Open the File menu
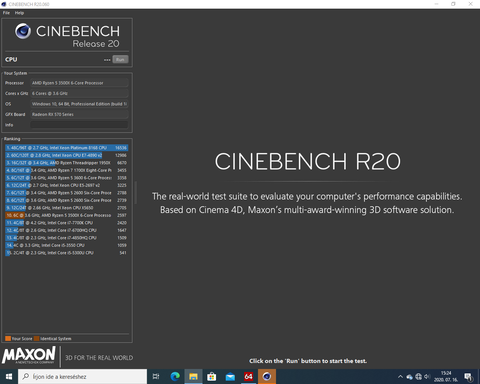Screen dimensions: 480x384 [x=6, y=13]
